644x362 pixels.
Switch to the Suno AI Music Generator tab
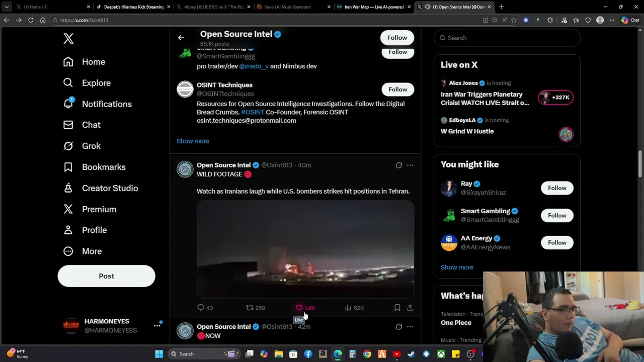click(x=294, y=7)
